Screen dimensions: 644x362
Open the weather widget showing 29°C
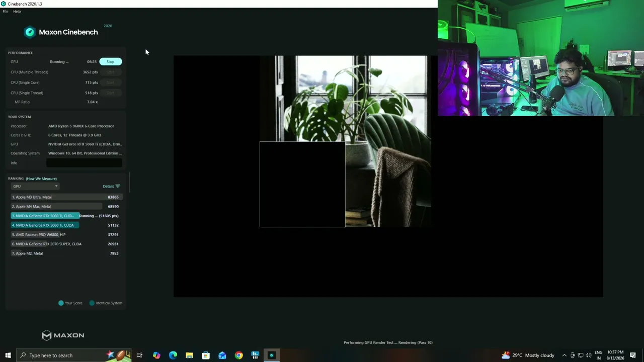point(528,355)
